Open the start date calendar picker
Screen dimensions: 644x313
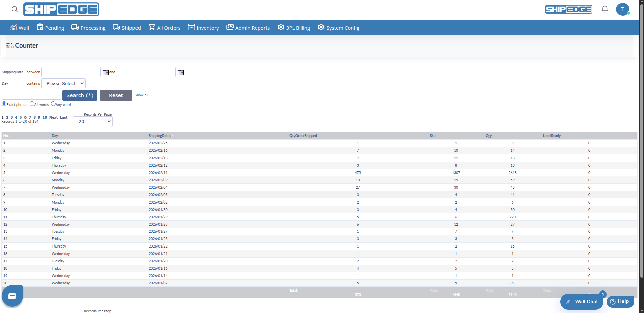point(106,73)
